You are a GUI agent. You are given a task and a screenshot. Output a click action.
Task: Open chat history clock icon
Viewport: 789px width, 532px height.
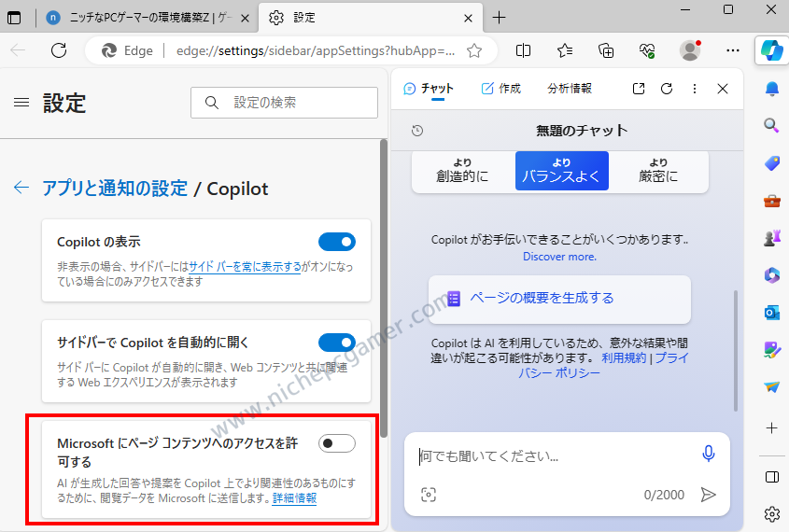click(417, 131)
